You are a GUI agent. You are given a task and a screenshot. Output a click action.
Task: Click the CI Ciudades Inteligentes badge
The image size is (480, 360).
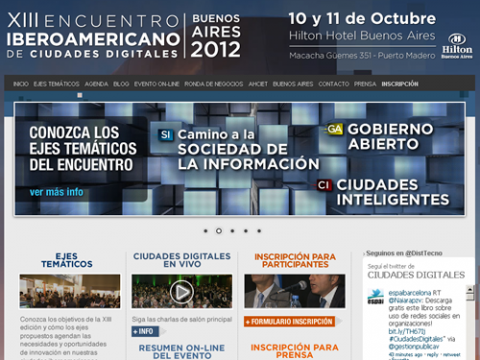click(x=324, y=185)
